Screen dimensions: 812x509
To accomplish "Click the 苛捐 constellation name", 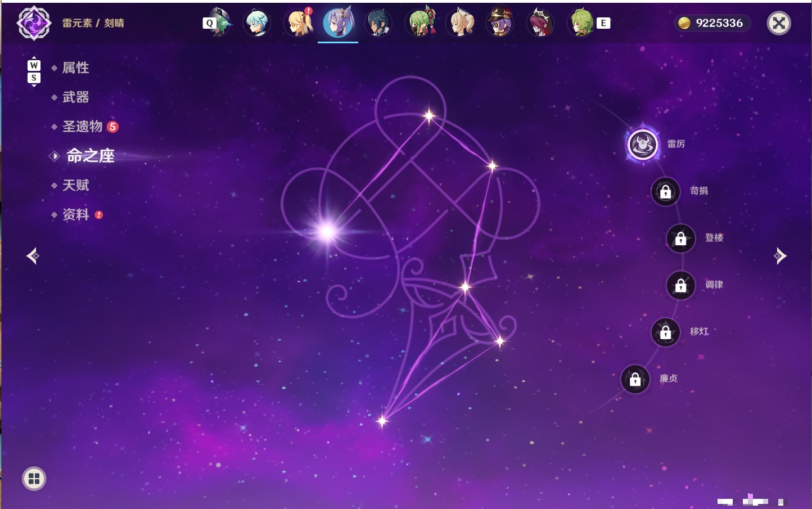I will (699, 191).
